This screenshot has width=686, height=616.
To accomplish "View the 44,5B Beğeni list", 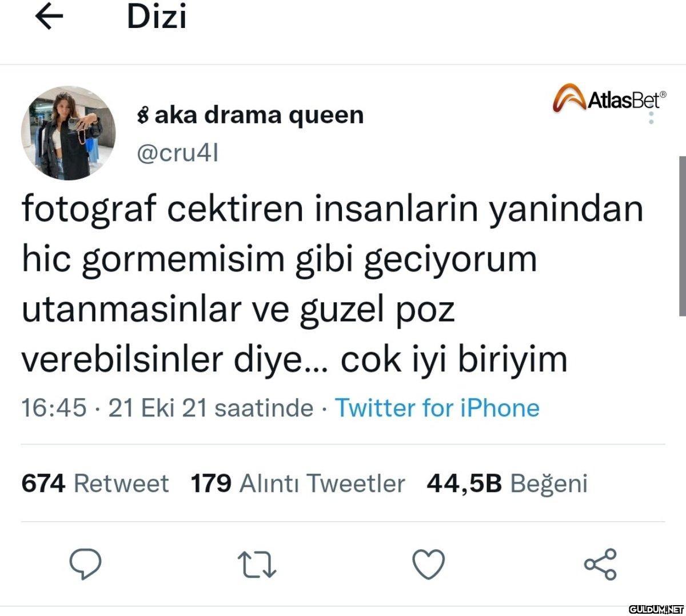I will (x=507, y=483).
